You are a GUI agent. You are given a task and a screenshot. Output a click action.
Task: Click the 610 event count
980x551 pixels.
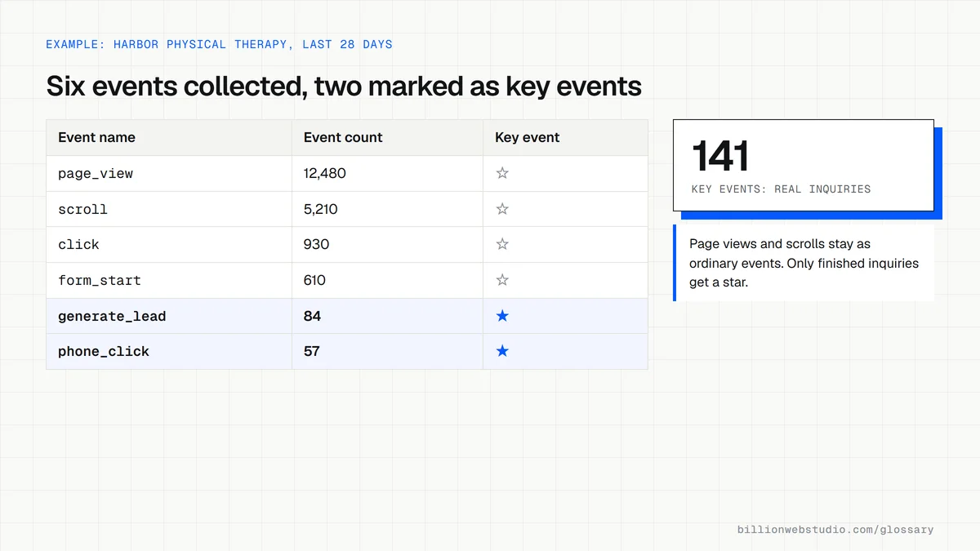coord(314,280)
